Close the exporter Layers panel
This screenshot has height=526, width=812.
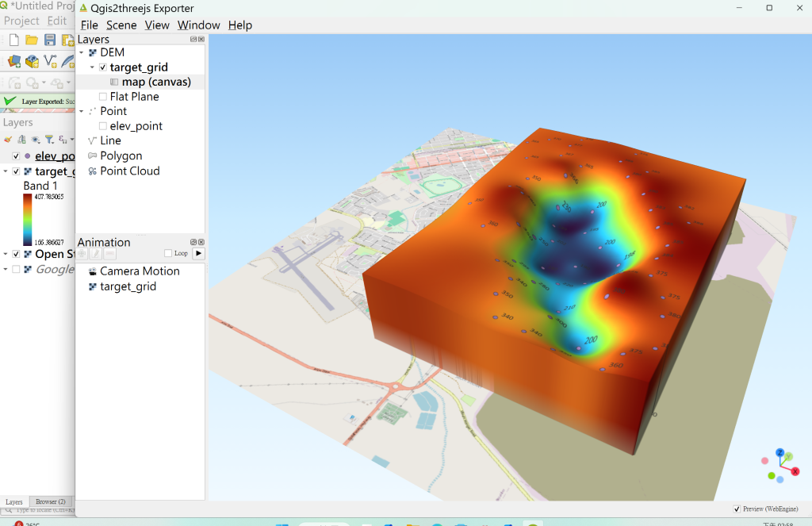(201, 40)
